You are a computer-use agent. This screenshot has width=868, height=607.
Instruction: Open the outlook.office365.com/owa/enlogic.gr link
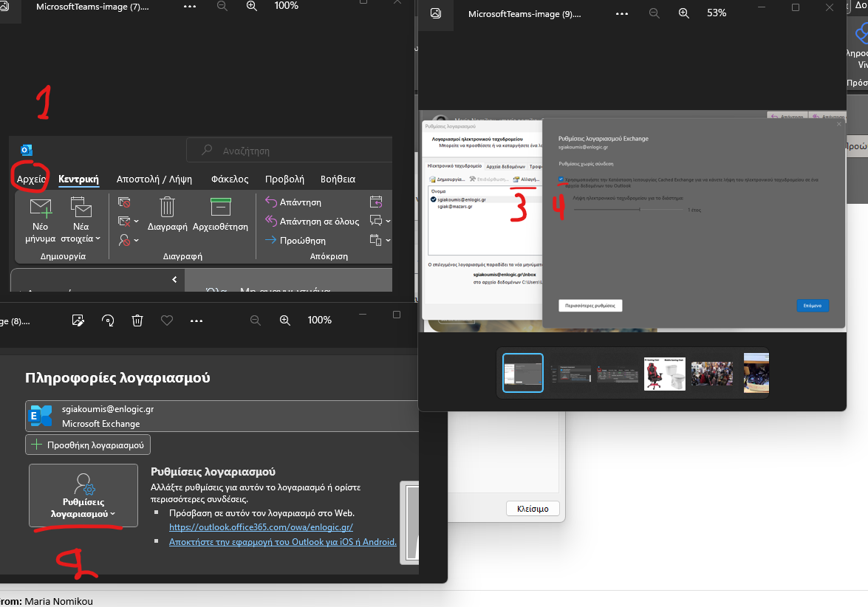coord(261,527)
